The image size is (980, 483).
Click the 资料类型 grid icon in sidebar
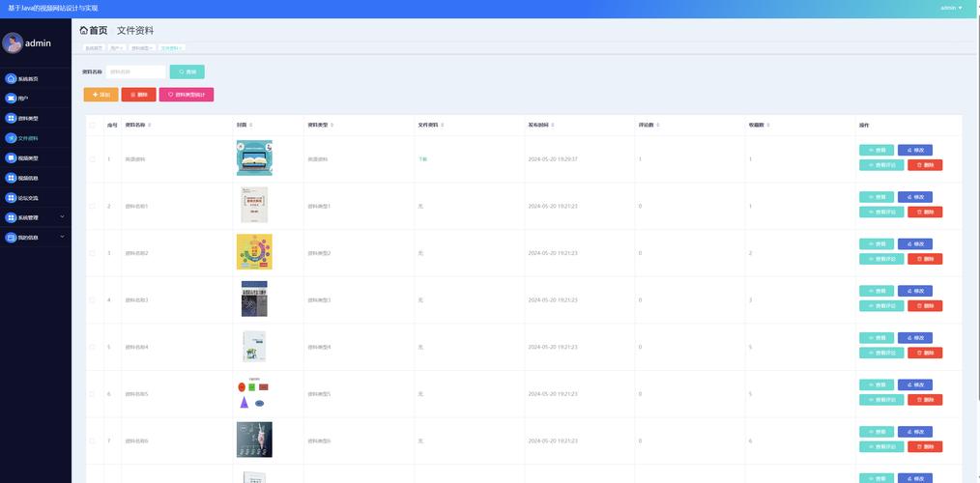pyautogui.click(x=11, y=118)
